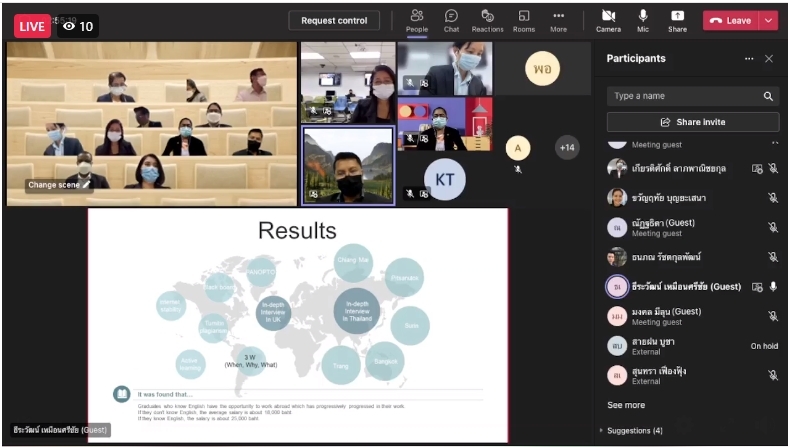Click the book icon beside It was found that
Viewport: 788px width, 447px height.
[x=122, y=394]
